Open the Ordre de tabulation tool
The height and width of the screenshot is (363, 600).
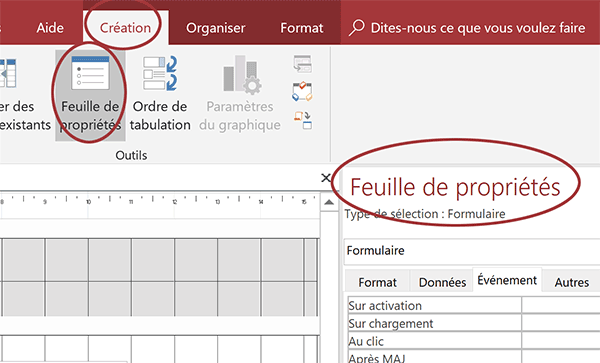[160, 95]
